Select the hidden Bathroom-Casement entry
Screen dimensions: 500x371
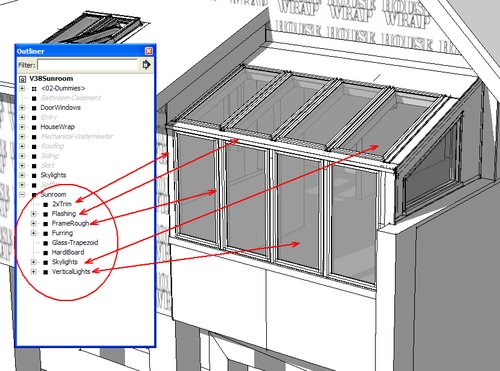71,98
